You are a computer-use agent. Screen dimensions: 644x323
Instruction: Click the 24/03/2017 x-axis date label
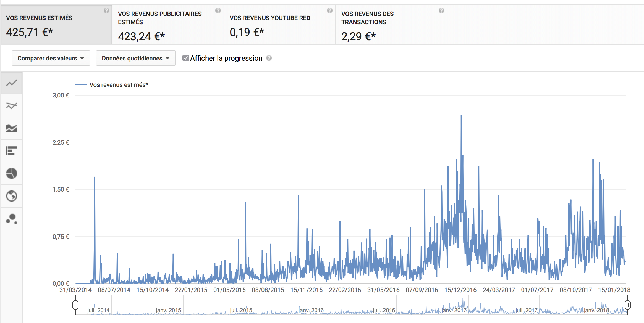tap(499, 290)
